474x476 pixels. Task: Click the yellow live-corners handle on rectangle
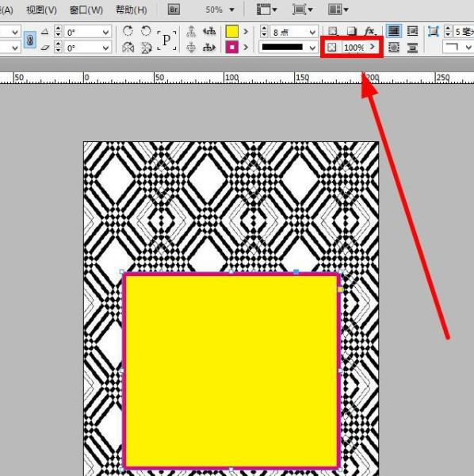(x=340, y=290)
